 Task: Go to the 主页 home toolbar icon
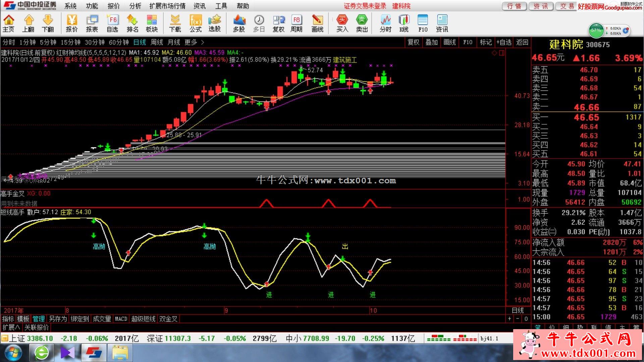pos(9,23)
